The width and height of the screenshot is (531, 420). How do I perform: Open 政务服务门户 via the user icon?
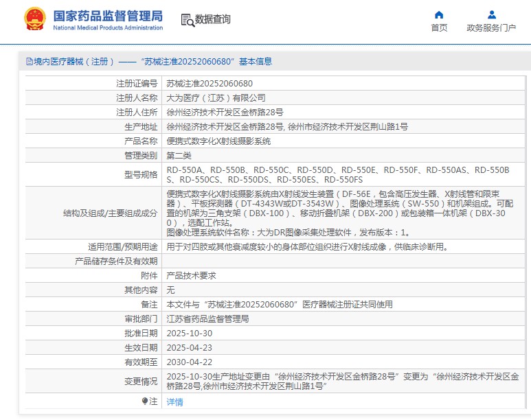[x=492, y=14]
